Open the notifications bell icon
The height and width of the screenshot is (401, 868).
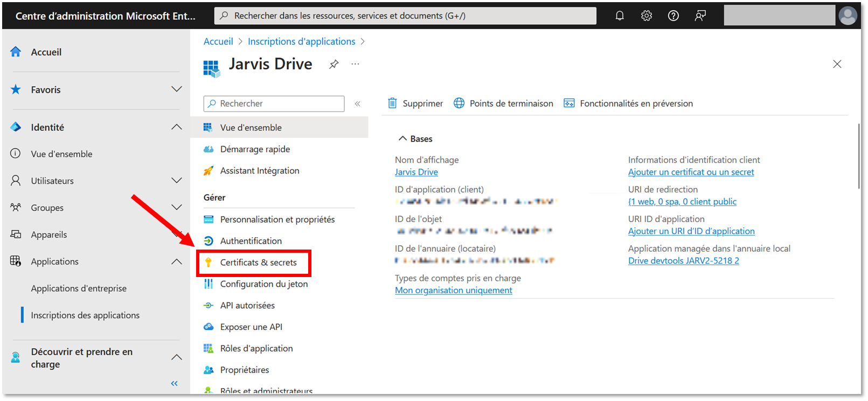point(620,16)
